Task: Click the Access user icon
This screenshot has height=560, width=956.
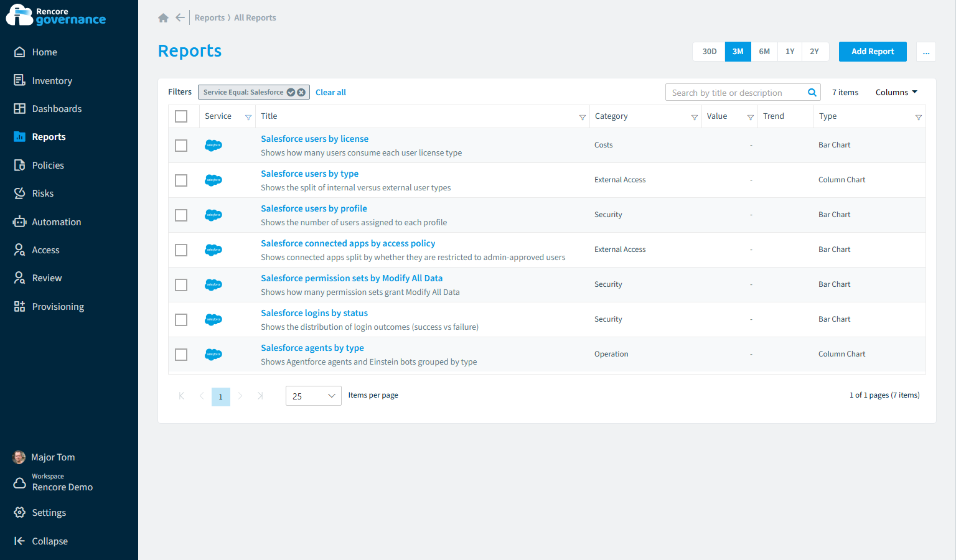Action: click(x=19, y=250)
